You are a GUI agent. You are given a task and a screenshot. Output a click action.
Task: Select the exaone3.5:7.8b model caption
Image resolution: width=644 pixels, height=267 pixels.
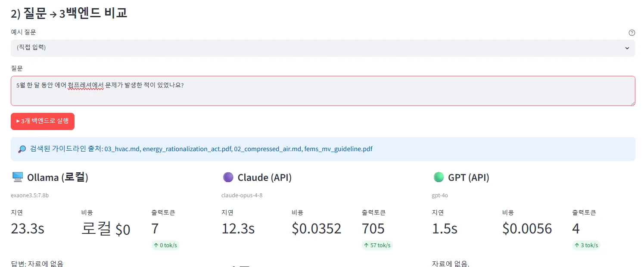coord(30,196)
